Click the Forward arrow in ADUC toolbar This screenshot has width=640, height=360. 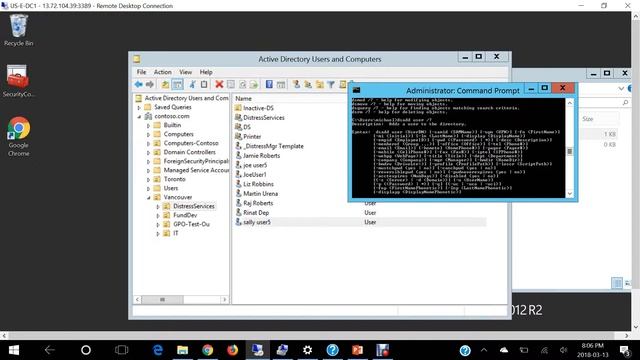tap(150, 84)
